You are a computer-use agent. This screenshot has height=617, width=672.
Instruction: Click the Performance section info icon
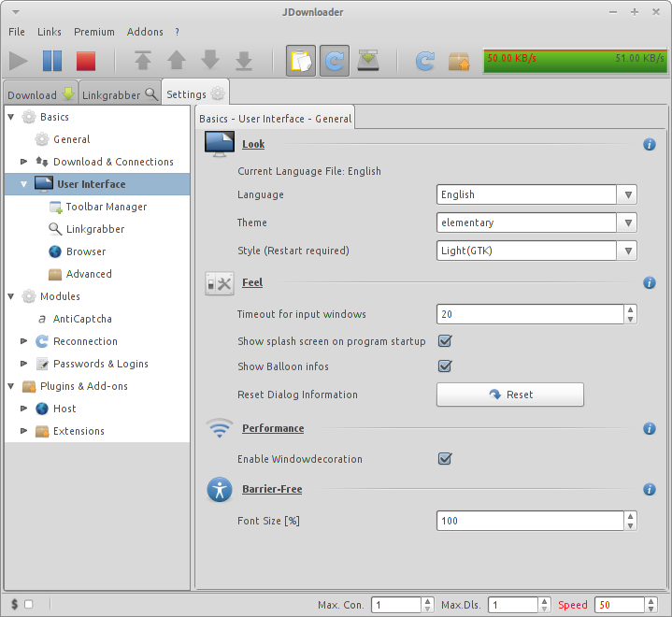(650, 428)
